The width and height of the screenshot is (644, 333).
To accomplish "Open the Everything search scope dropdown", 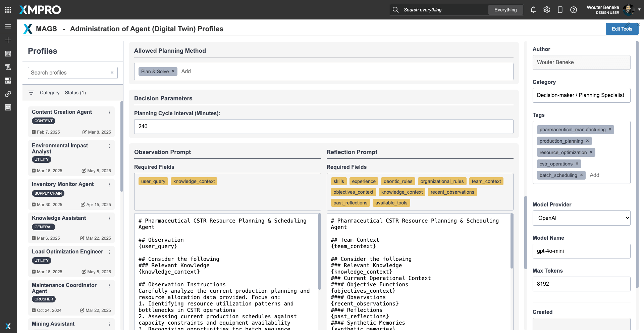I will [x=505, y=10].
